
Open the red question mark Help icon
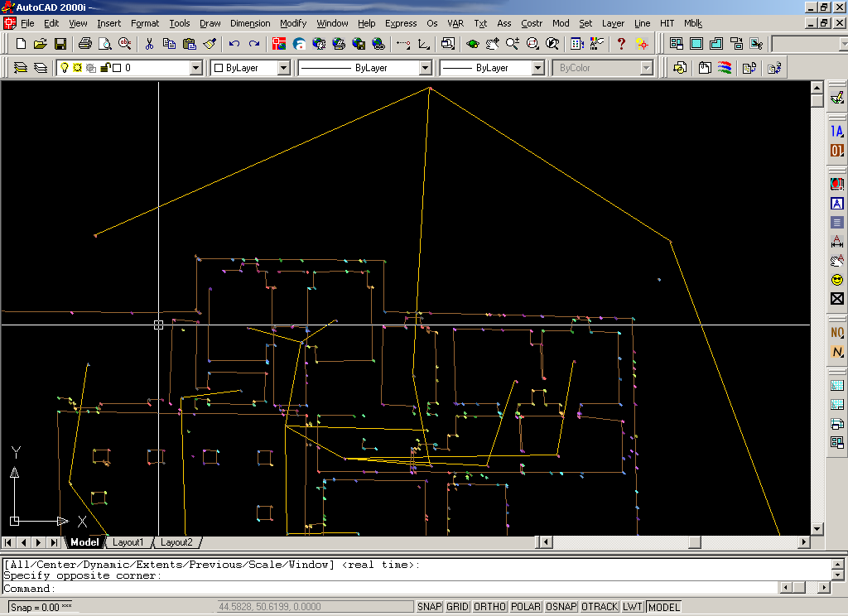(621, 44)
